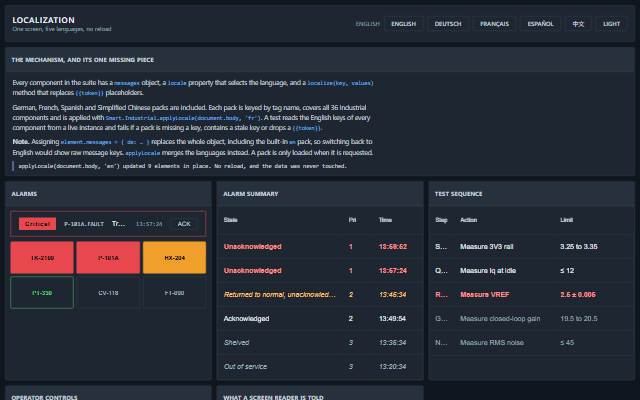This screenshot has height=400, width=640.
Task: Select the TK-2100 alarm tile
Action: click(42, 258)
